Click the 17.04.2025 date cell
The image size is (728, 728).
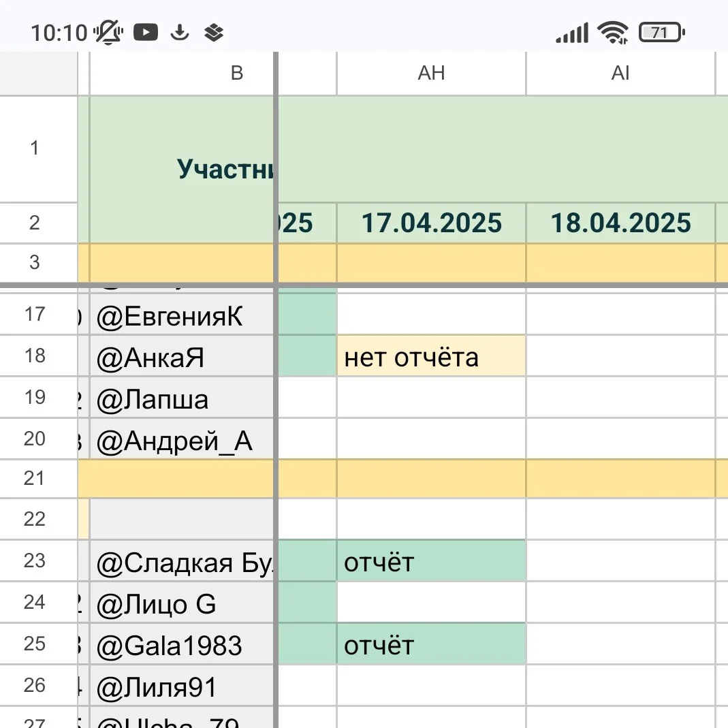pyautogui.click(x=431, y=223)
